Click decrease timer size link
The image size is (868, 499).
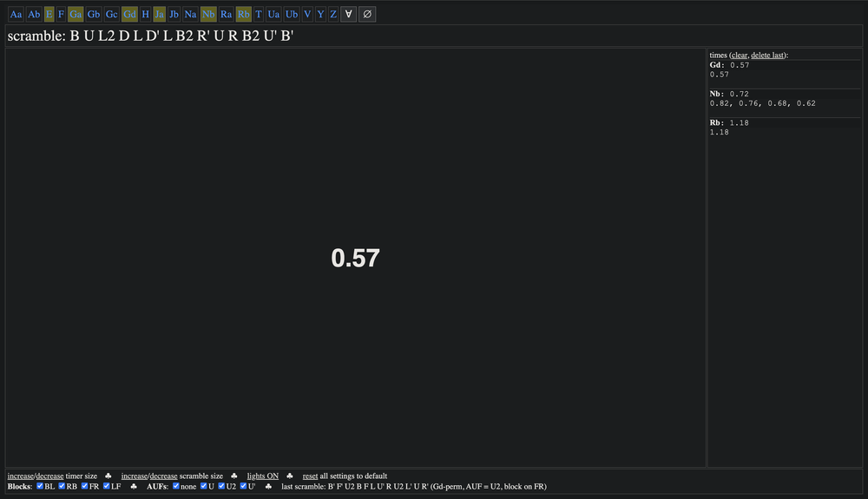click(49, 476)
